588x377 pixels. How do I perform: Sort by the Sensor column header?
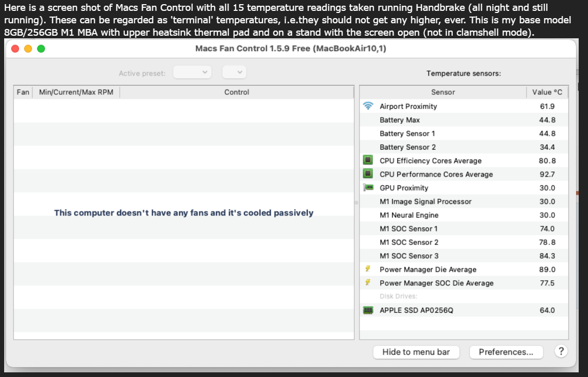coord(443,92)
